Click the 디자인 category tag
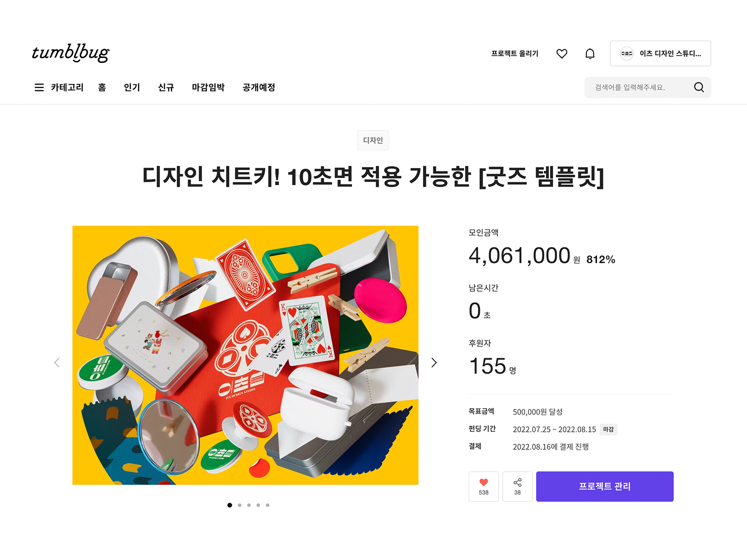 pyautogui.click(x=373, y=140)
